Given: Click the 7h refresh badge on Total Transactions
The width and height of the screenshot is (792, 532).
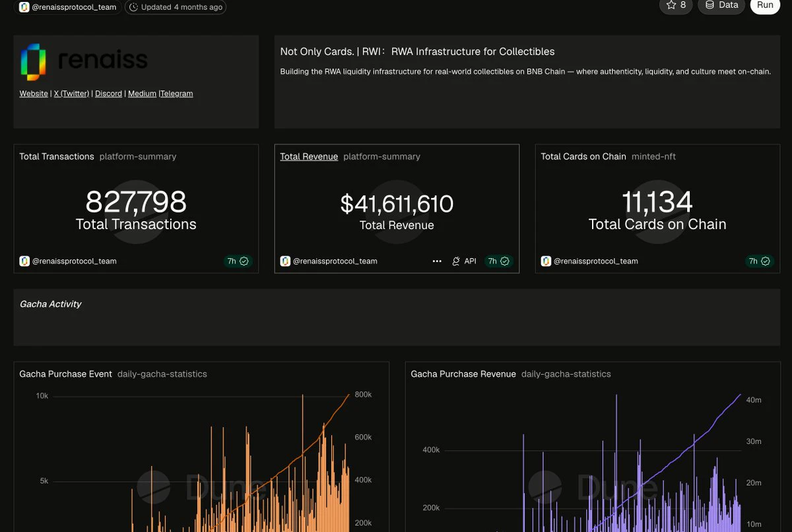Looking at the screenshot, I should (x=238, y=261).
